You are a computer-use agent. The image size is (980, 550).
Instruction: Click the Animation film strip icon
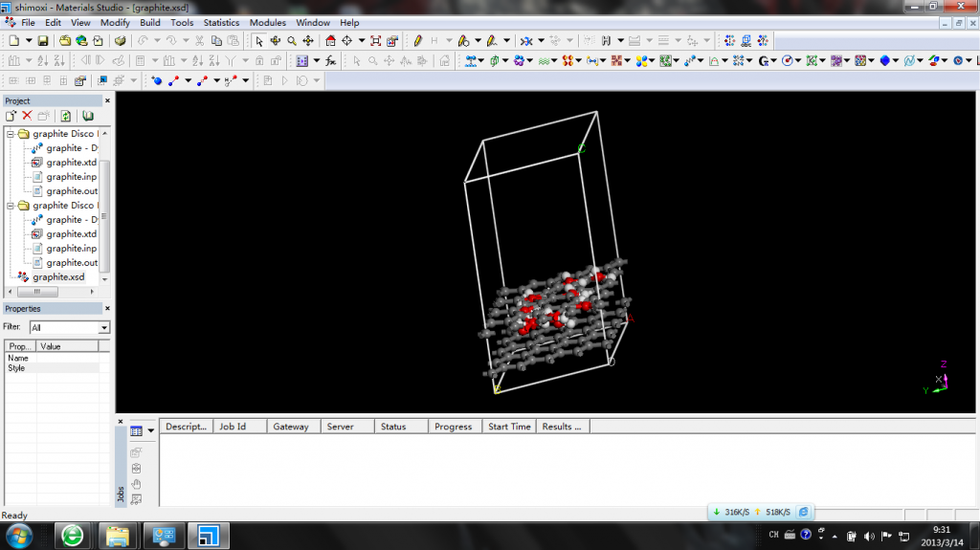(302, 60)
